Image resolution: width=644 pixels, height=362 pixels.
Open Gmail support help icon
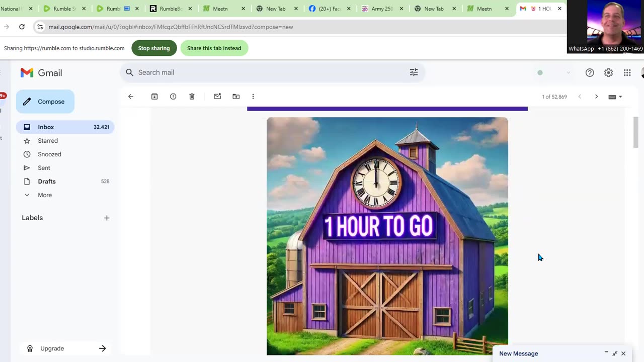click(x=590, y=73)
